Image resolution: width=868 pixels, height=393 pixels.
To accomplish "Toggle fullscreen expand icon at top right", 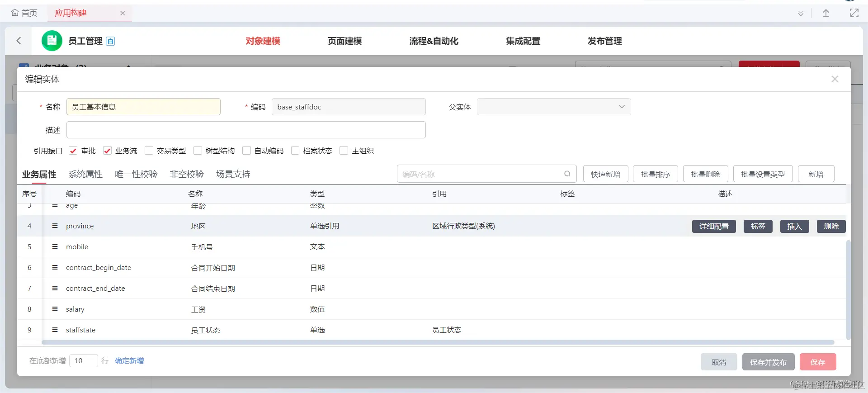I will click(x=854, y=13).
